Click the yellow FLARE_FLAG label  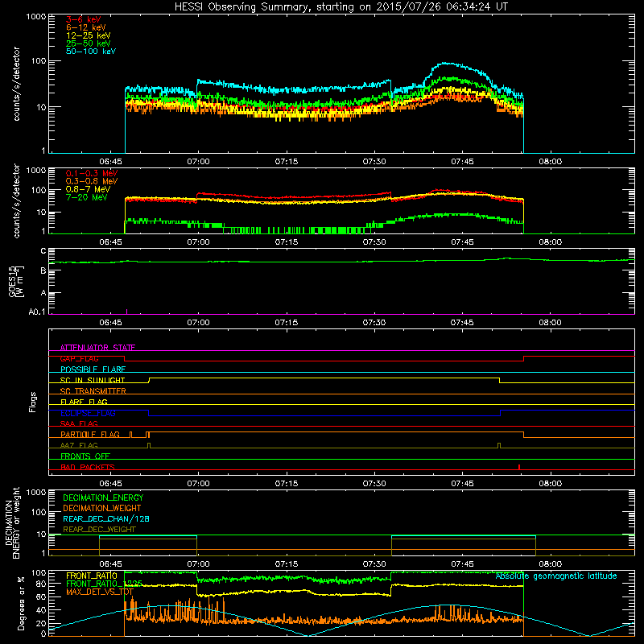(84, 402)
